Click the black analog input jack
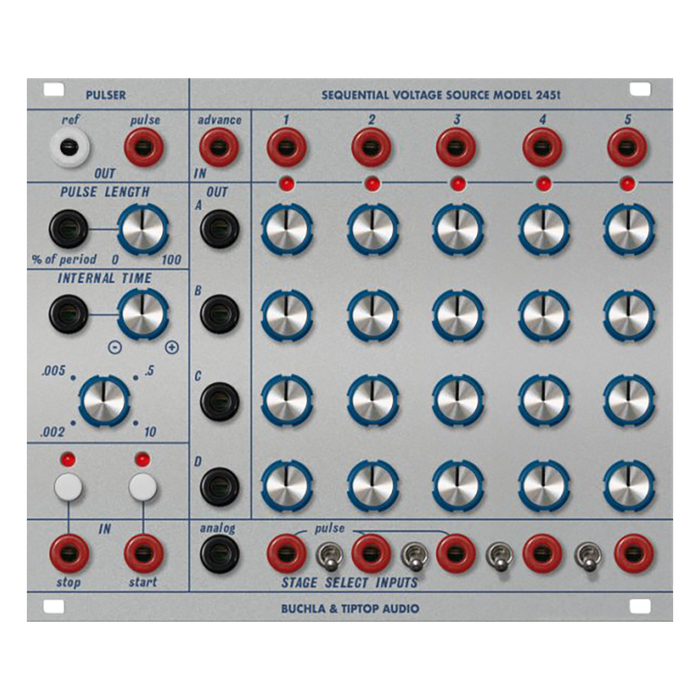Viewport: 700px width, 700px height. tap(219, 554)
